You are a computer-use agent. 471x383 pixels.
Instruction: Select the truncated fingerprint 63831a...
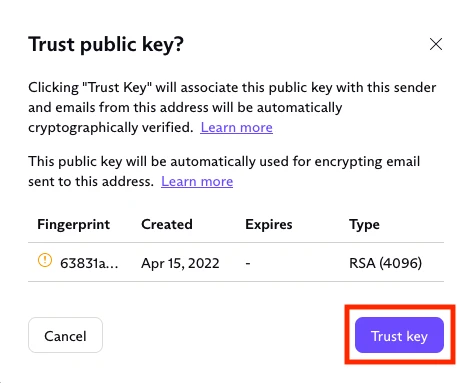[89, 263]
